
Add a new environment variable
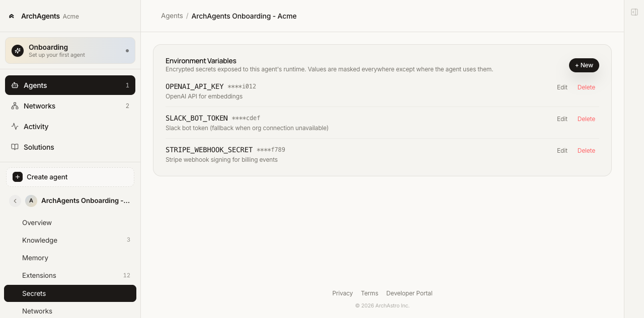(x=584, y=65)
